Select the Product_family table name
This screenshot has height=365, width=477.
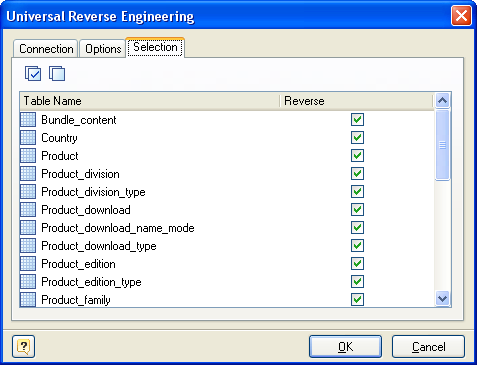(x=76, y=300)
